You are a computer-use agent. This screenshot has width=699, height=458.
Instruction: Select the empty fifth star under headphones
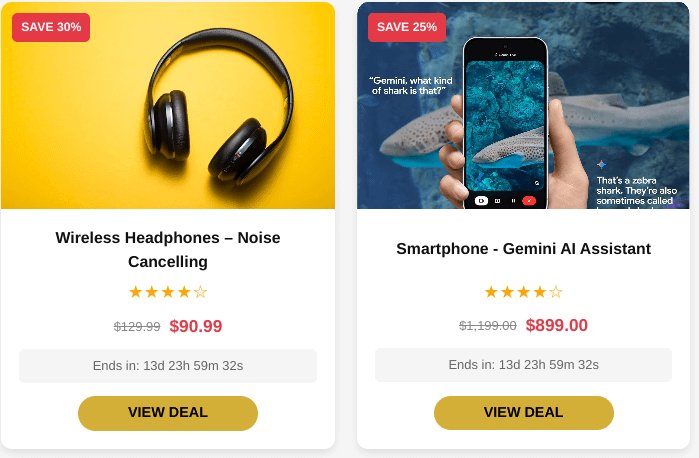(201, 292)
